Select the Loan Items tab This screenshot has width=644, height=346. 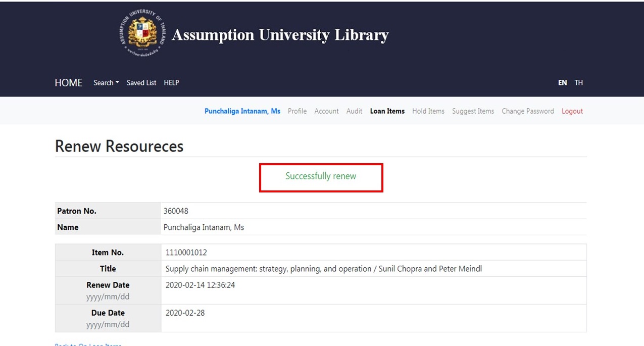pyautogui.click(x=387, y=111)
